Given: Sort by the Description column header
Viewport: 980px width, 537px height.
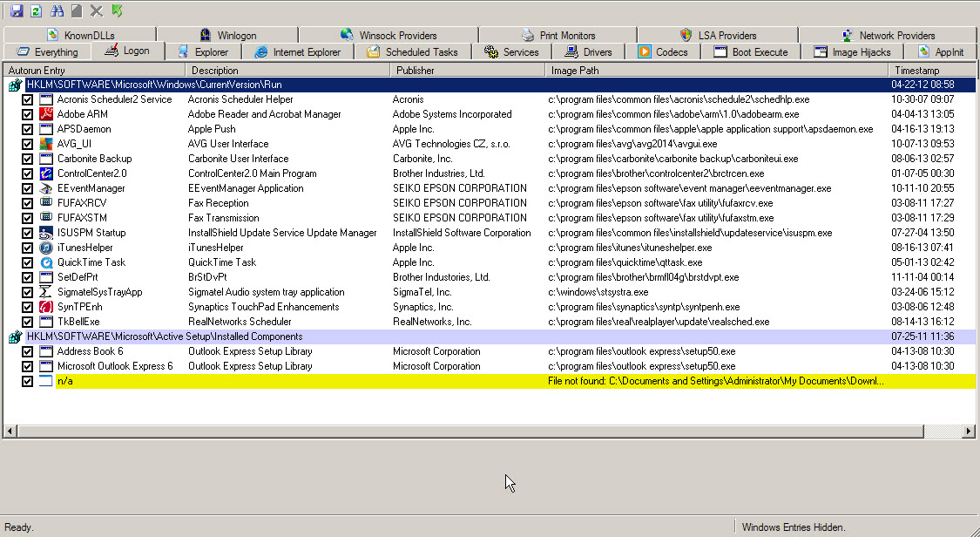Looking at the screenshot, I should click(x=287, y=70).
